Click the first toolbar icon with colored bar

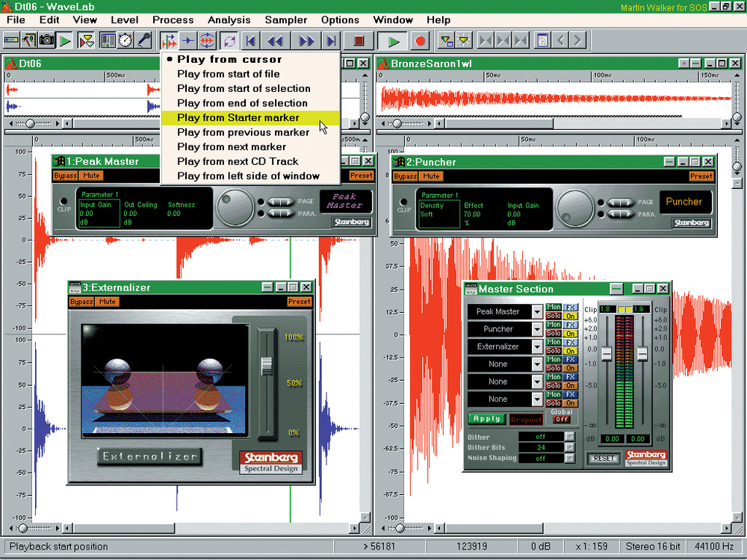11,40
